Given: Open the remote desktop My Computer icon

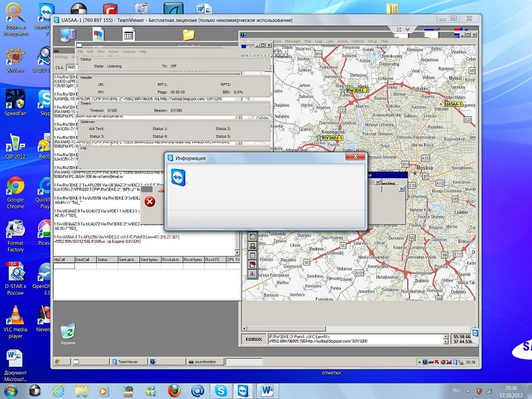Looking at the screenshot, I should pyautogui.click(x=68, y=34).
